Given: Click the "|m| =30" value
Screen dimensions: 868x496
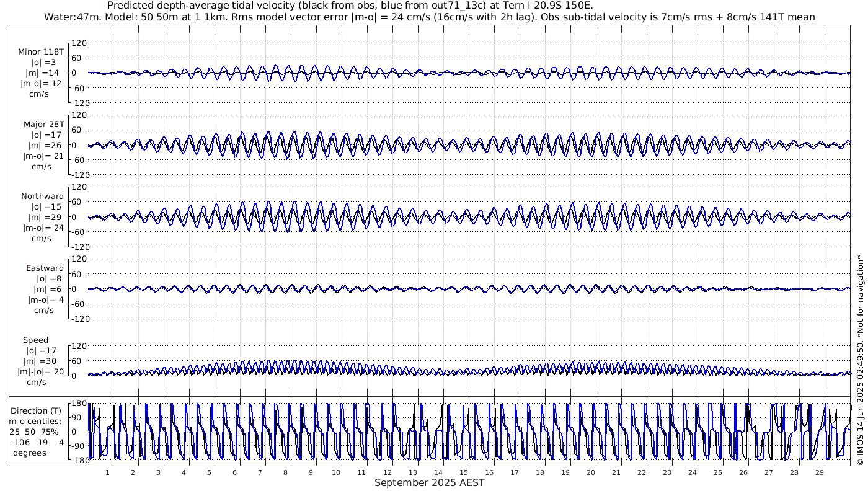Looking at the screenshot, I should point(43,361).
